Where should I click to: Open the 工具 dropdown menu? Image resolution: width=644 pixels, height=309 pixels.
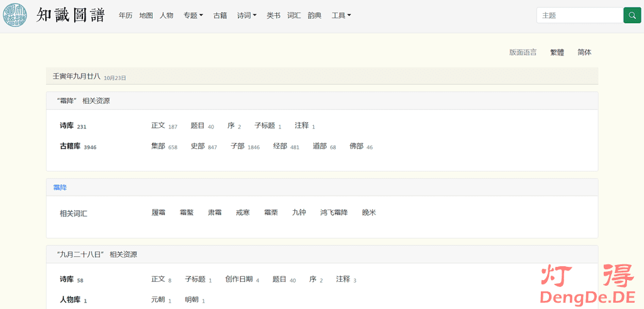[341, 15]
